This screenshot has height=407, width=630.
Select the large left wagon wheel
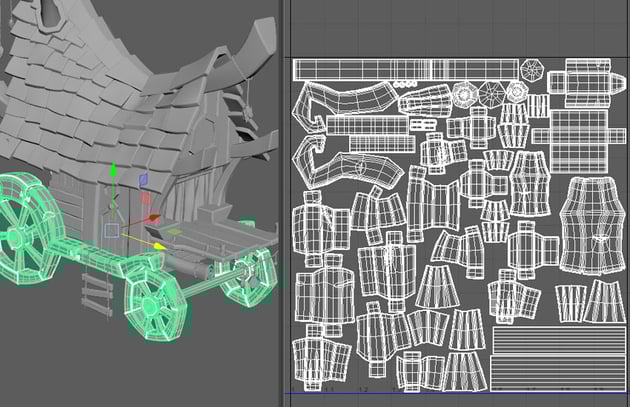tap(25, 228)
